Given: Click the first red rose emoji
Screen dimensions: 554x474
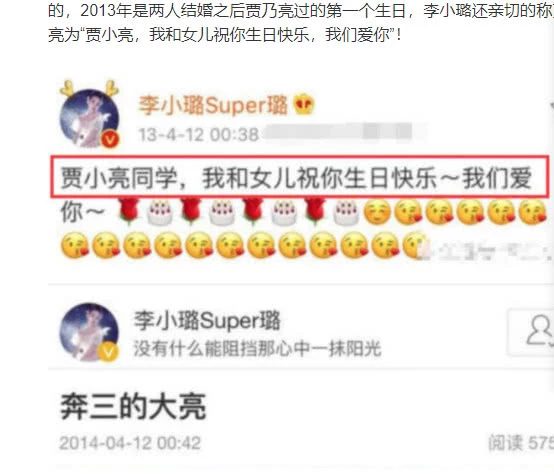Looking at the screenshot, I should pos(129,211).
